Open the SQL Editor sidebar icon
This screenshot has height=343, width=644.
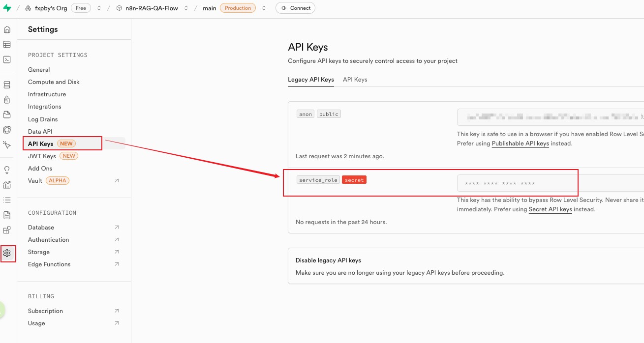pos(7,59)
